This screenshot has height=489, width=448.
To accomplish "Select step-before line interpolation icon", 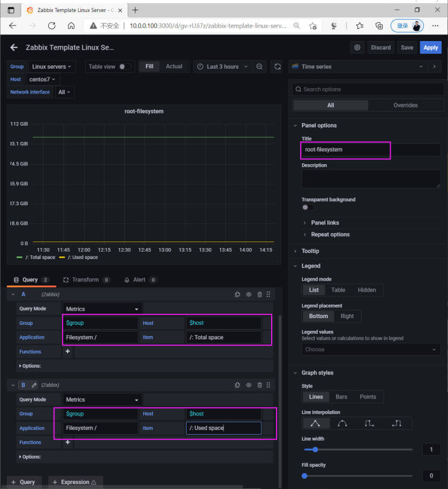I will 369,423.
